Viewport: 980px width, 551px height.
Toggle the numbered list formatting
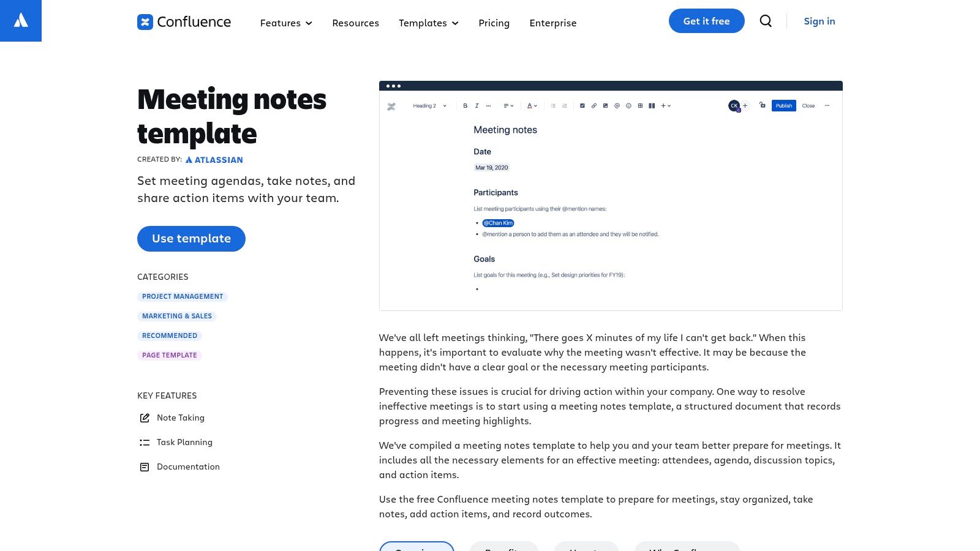coord(564,105)
